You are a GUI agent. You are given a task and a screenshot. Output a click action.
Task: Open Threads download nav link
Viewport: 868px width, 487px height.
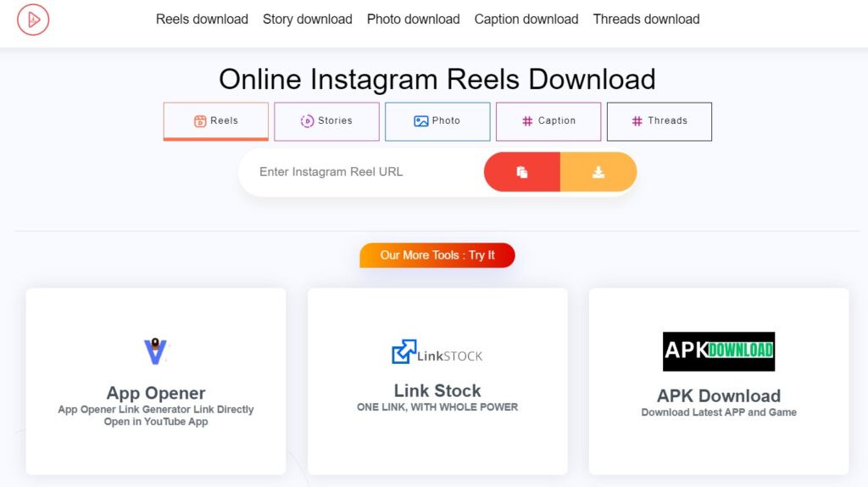click(x=646, y=20)
